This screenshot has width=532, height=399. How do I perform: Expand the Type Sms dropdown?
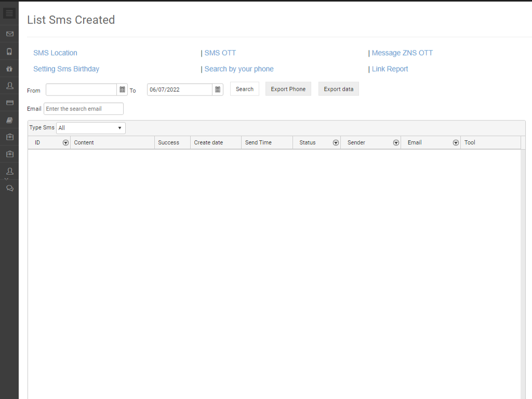click(x=91, y=128)
